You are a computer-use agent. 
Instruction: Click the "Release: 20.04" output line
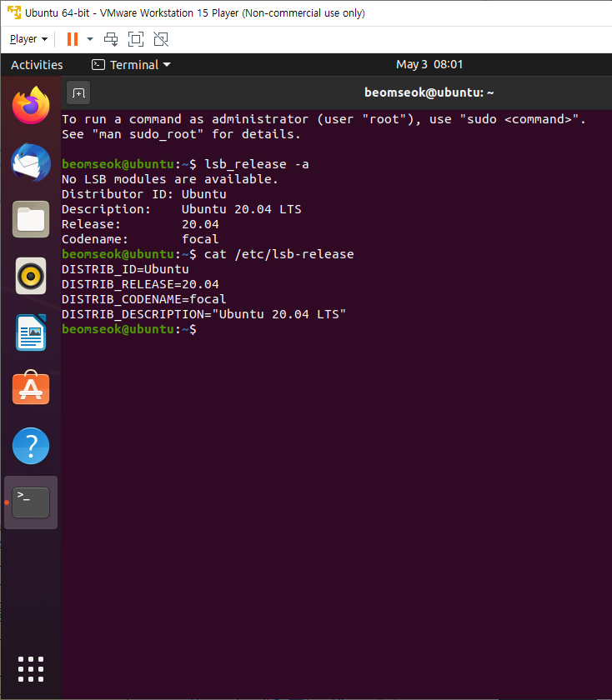pyautogui.click(x=140, y=224)
